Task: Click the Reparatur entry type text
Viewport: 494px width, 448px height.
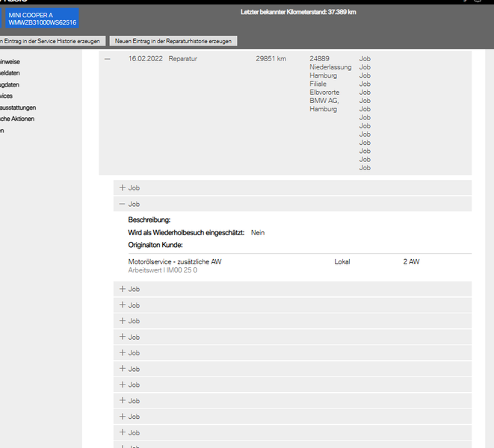Action: (x=183, y=59)
